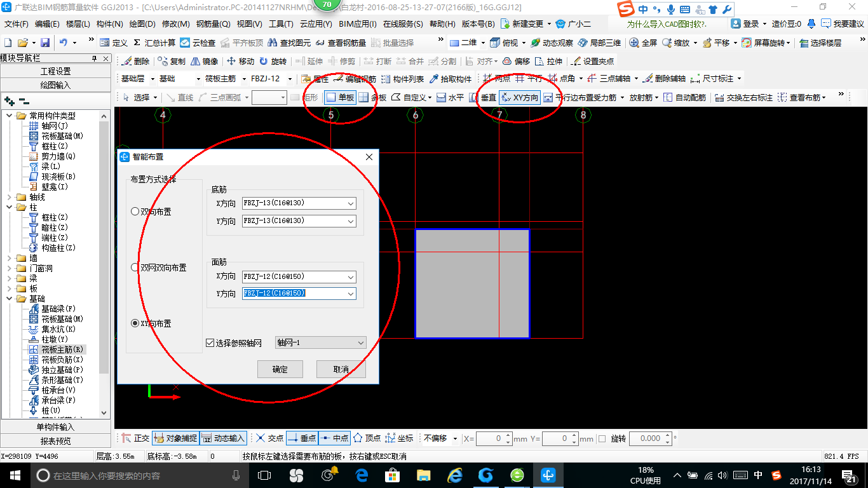The height and width of the screenshot is (488, 868).
Task: Run 云检查 cloud check
Action: pyautogui.click(x=198, y=43)
